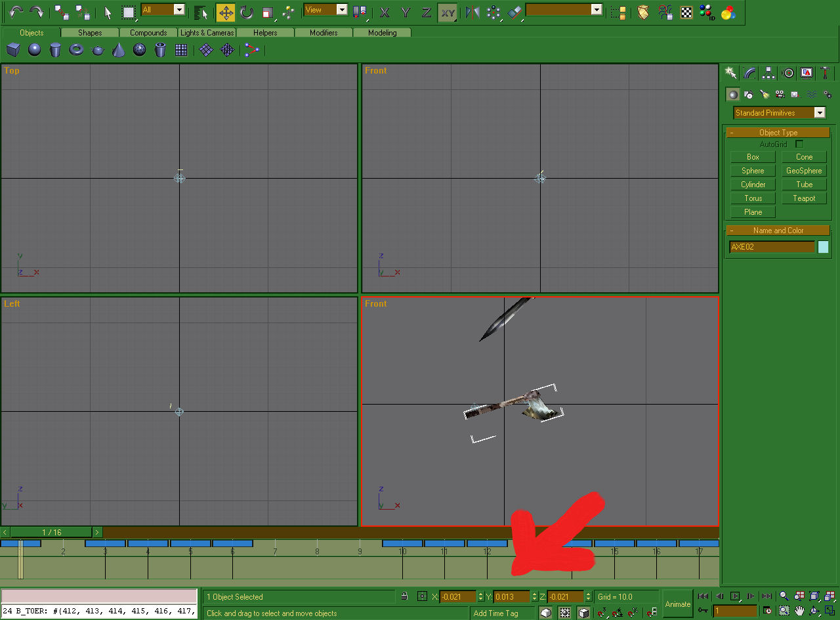Screen dimensions: 840x620
Task: Open the Material Editor
Action: coord(728,12)
